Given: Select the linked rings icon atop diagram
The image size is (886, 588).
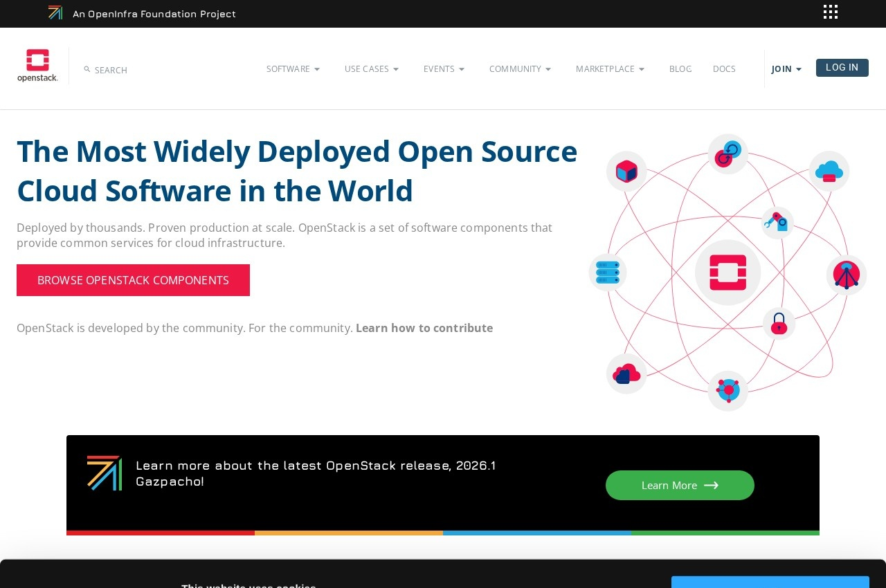Looking at the screenshot, I should coord(727,154).
